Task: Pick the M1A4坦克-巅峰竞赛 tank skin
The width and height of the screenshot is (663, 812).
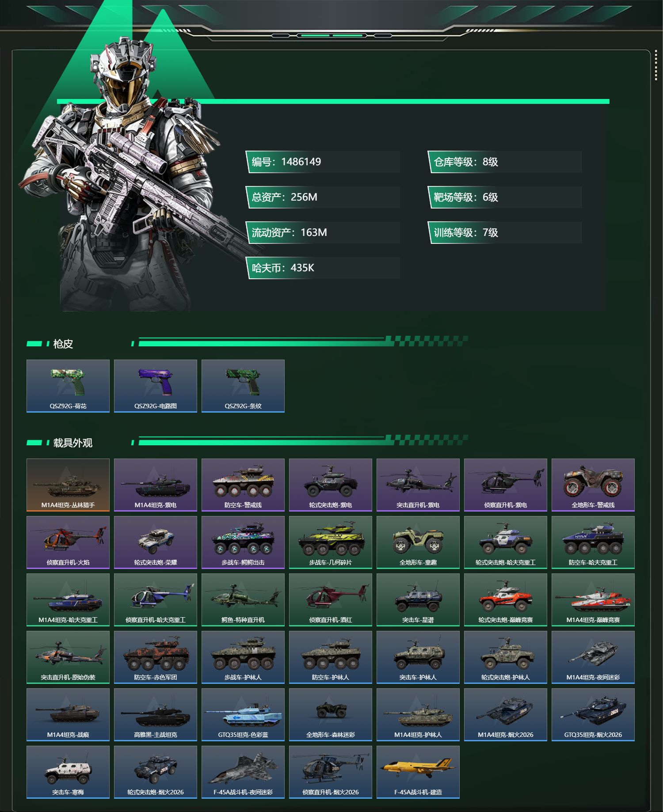Action: tap(593, 600)
